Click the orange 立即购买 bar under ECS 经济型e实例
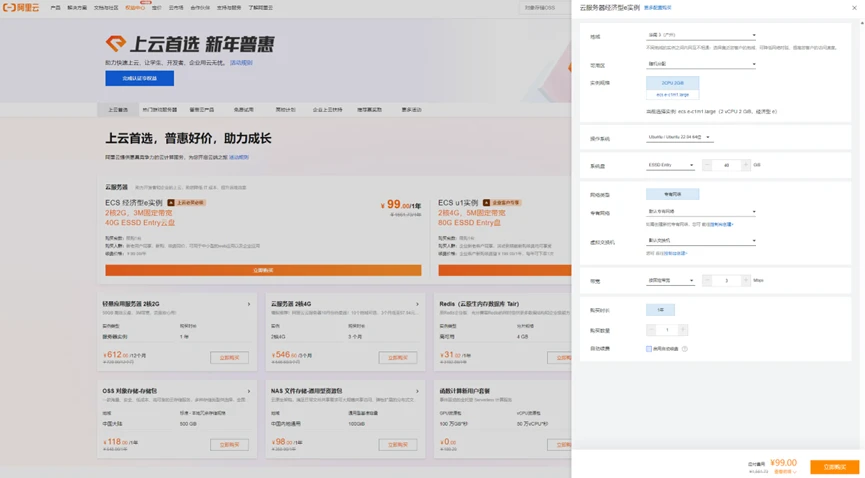865x478 pixels. pyautogui.click(x=263, y=270)
